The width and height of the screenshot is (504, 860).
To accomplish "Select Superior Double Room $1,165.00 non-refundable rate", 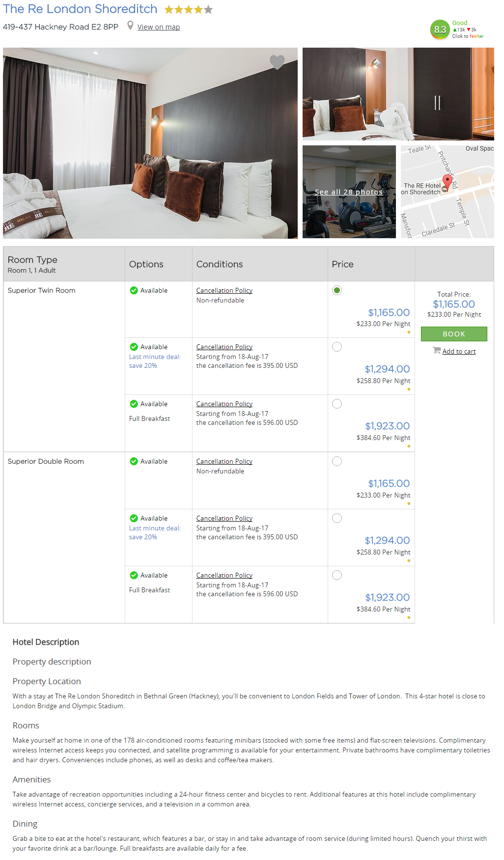I will point(337,461).
